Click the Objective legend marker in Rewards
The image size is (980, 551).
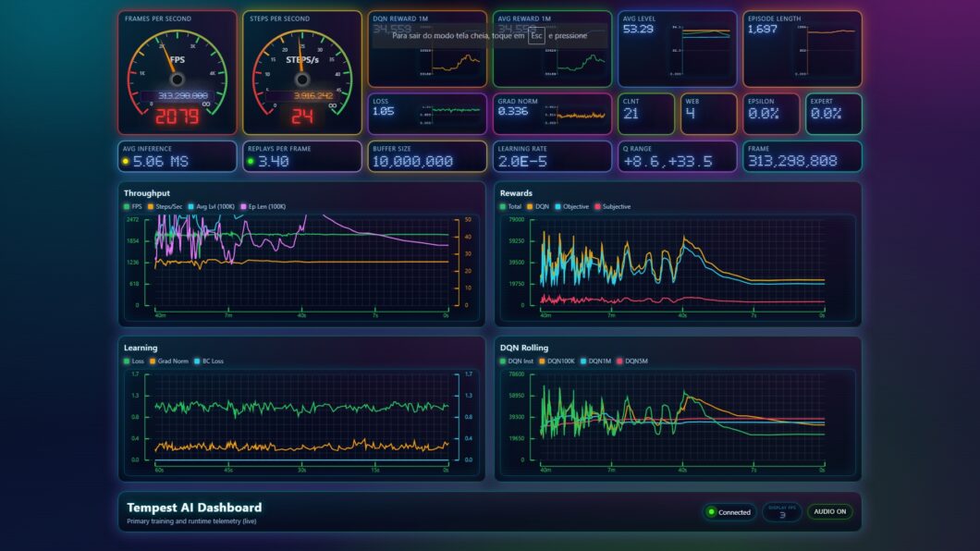(x=558, y=206)
